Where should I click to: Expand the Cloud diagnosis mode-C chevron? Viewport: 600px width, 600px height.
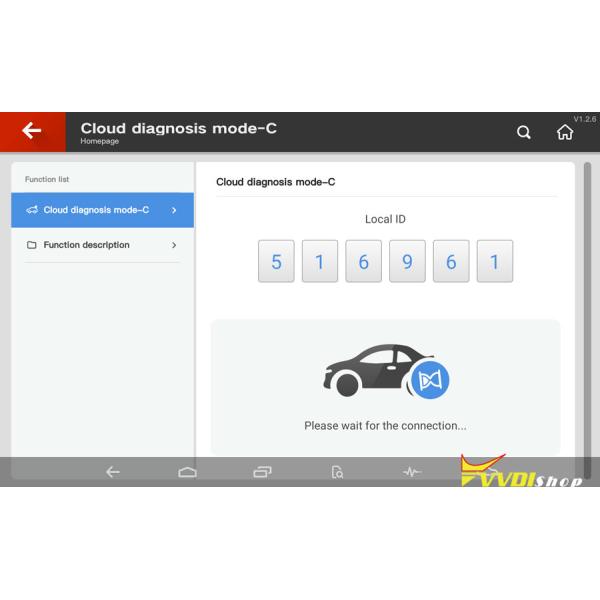point(174,210)
